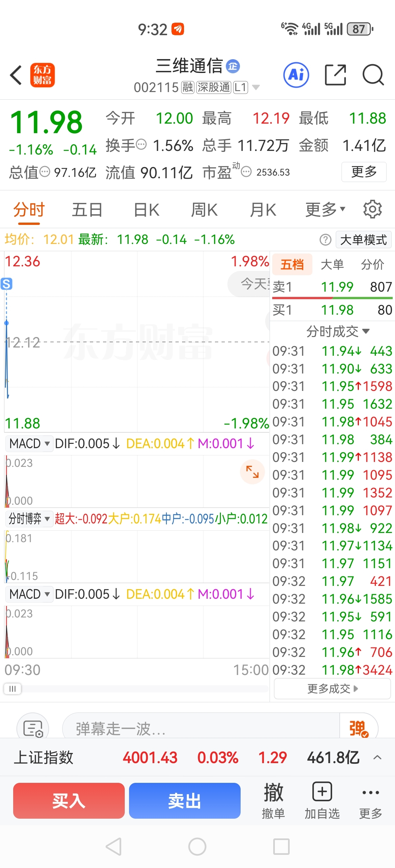Tap the 09:32 11.96 1585 trade row
This screenshot has height=868, width=395.
[332, 599]
